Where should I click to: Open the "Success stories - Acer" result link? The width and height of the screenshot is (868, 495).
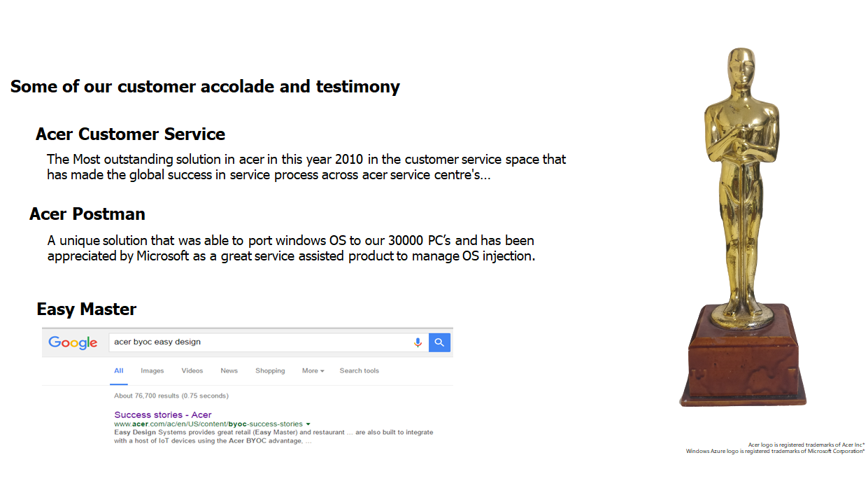coord(163,415)
